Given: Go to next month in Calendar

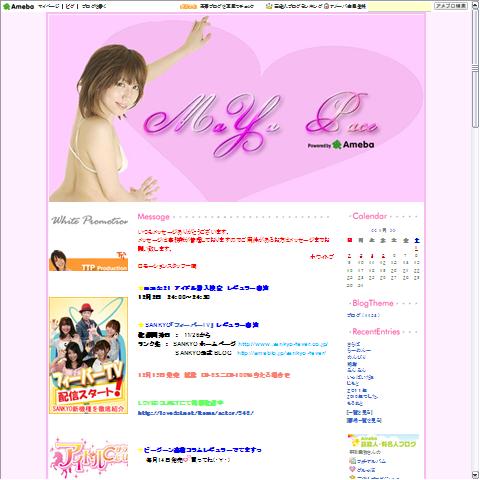Looking at the screenshot, I should 393,230.
